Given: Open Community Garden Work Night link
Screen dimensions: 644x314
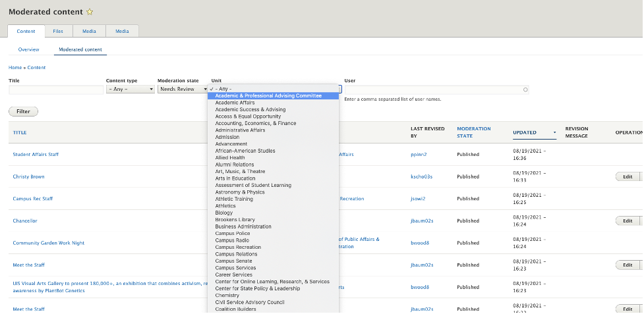Looking at the screenshot, I should (x=48, y=243).
